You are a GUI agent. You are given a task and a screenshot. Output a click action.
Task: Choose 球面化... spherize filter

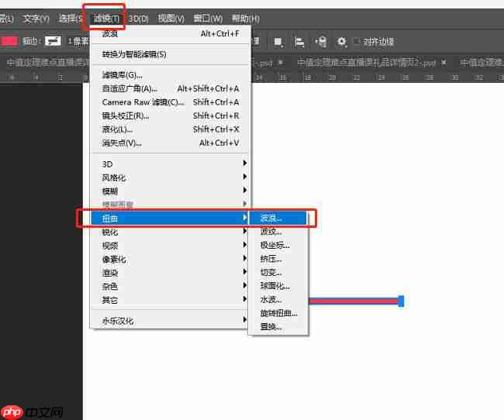pos(278,286)
